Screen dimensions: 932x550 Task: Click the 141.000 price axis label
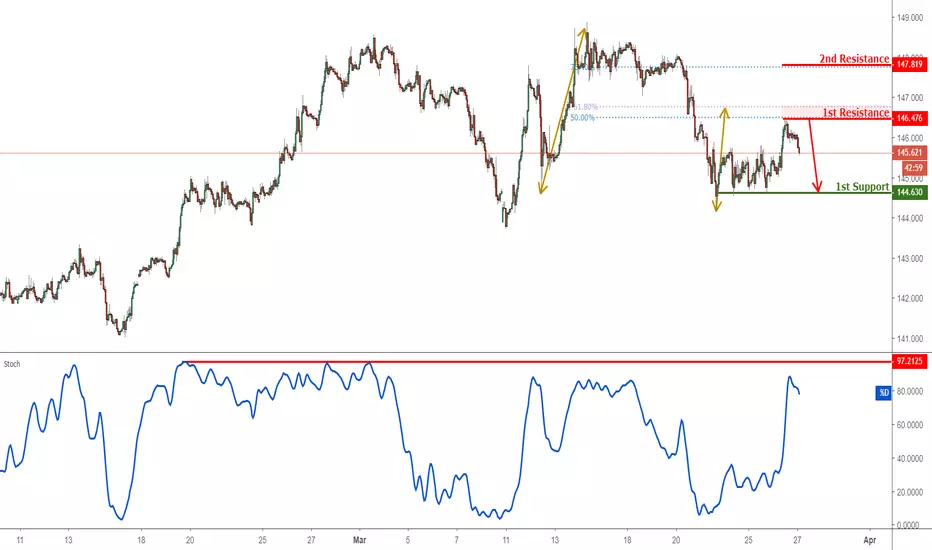click(911, 339)
